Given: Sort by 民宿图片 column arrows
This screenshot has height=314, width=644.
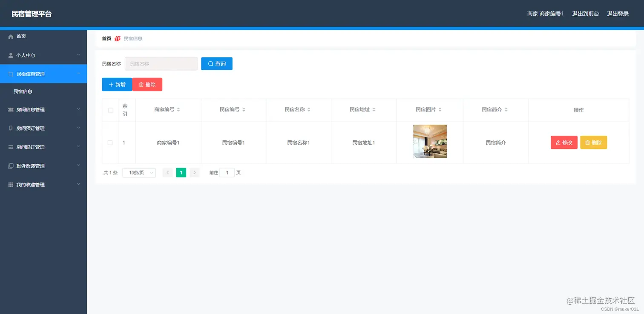Looking at the screenshot, I should click(x=440, y=110).
